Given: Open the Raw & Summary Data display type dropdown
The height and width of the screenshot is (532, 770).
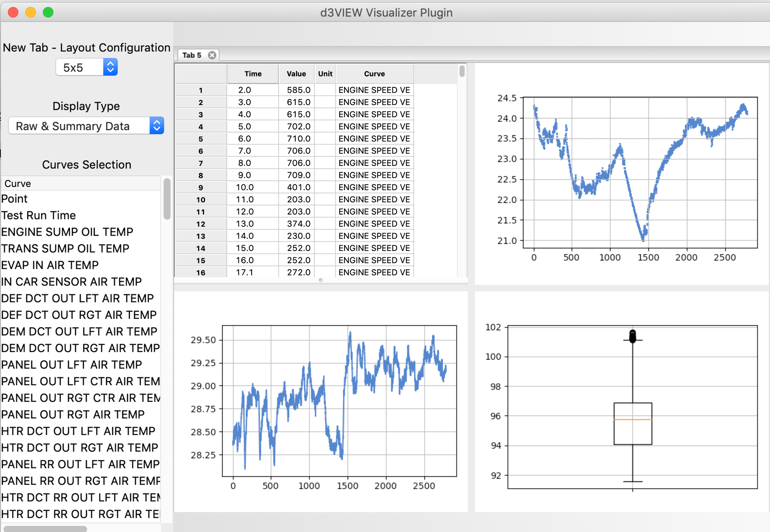Looking at the screenshot, I should click(86, 126).
